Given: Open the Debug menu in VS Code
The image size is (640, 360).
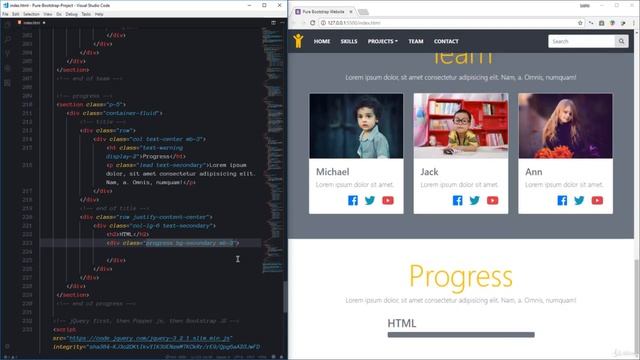Looking at the screenshot, I should (71, 14).
